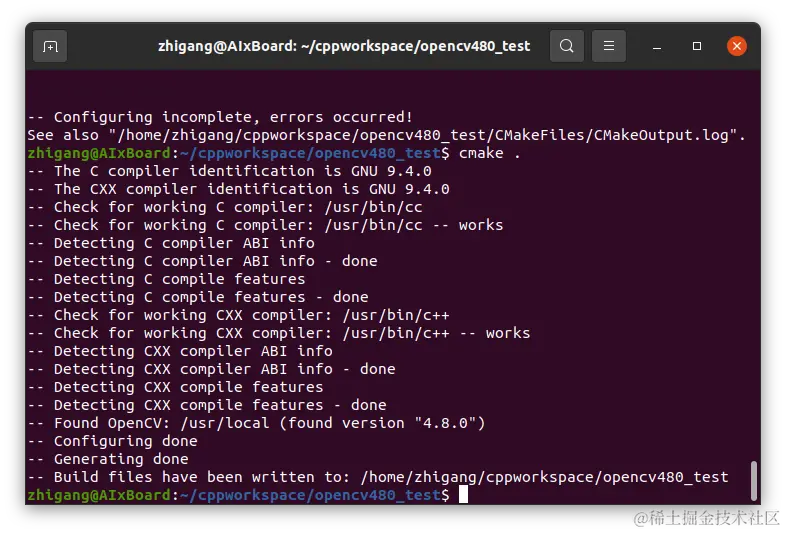
Task: Click 'The CXX compiler identification' line
Action: click(x=239, y=189)
